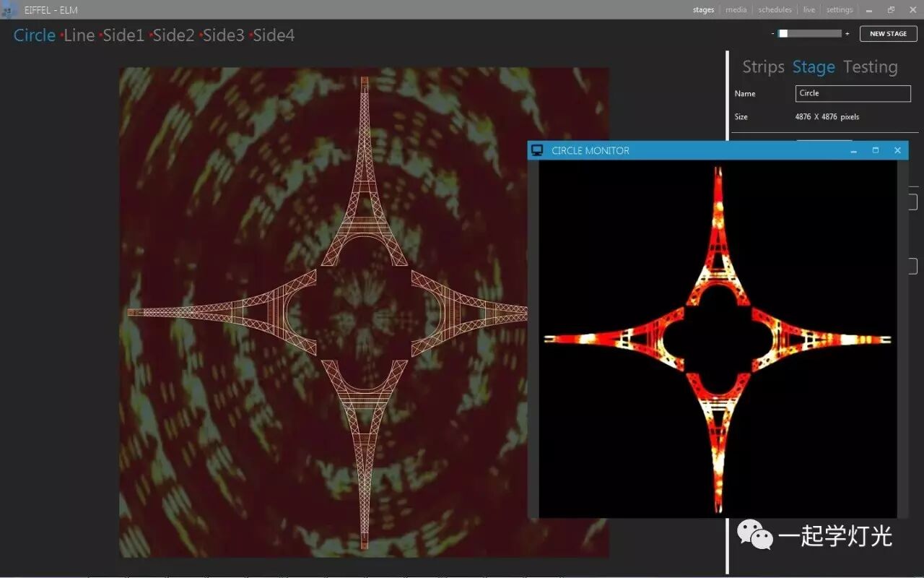The width and height of the screenshot is (924, 578).
Task: Restore down the EIFFEL - ELM window
Action: click(891, 10)
